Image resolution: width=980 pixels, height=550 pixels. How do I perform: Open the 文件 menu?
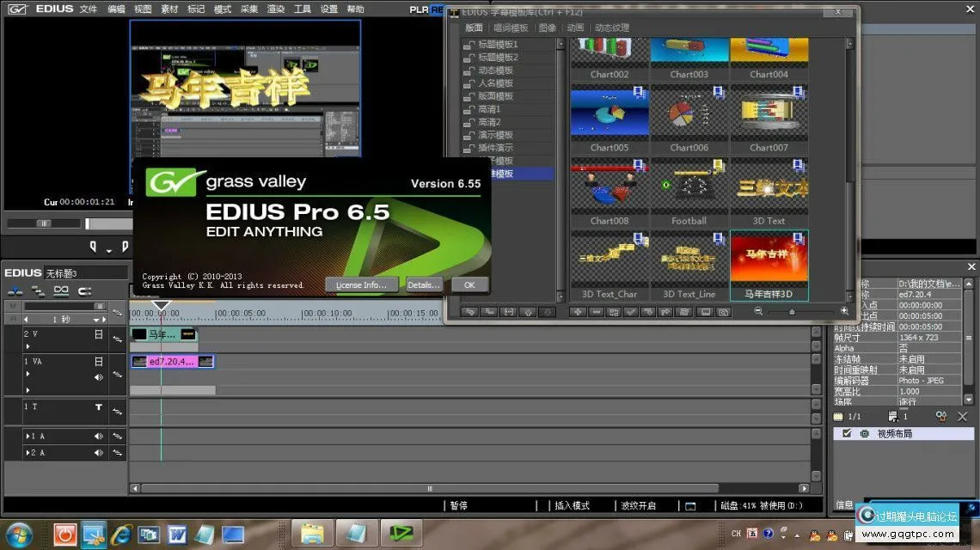coord(89,9)
